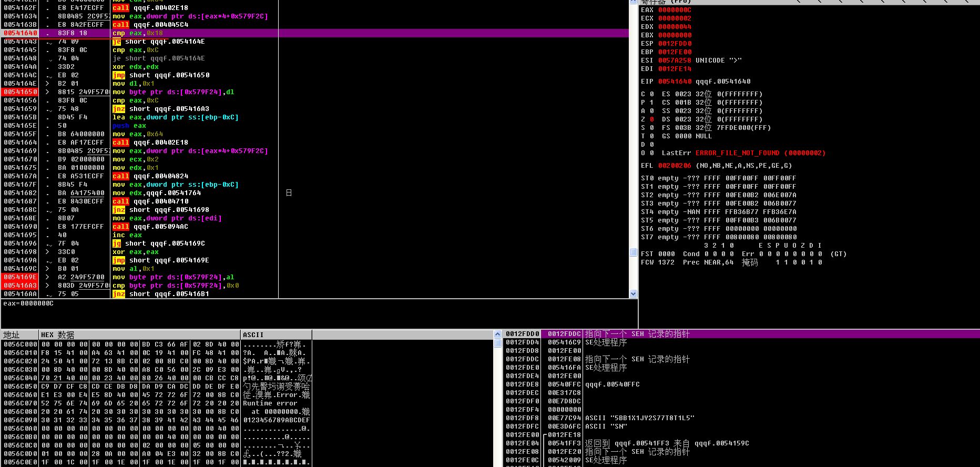Image resolution: width=980 pixels, height=467 pixels.
Task: Click the call qqqf.00404710 instruction
Action: [150, 201]
